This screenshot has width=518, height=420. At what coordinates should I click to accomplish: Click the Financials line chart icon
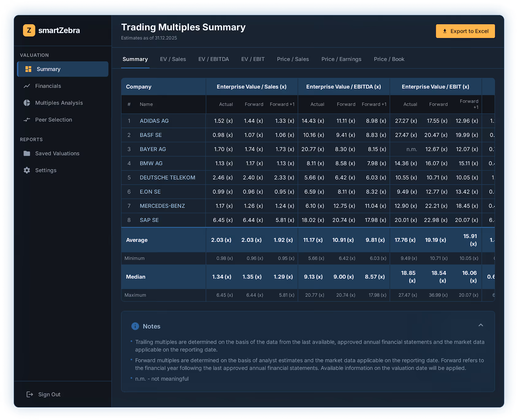point(27,86)
